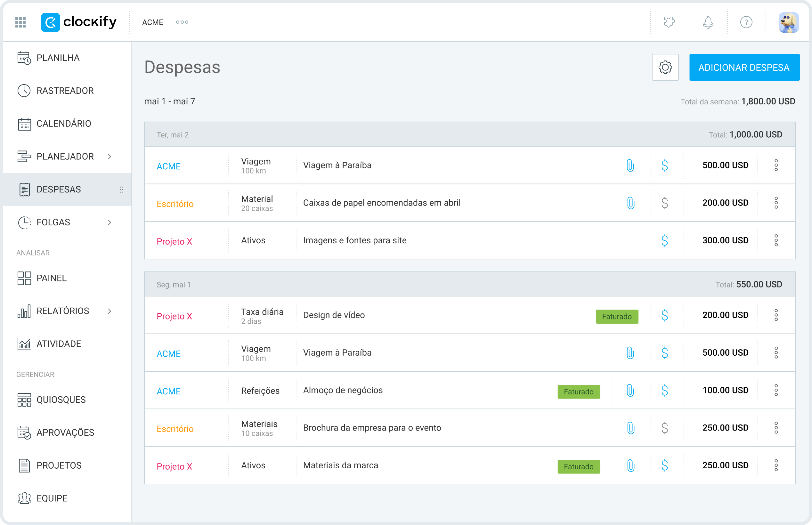Open the Projeto X project link
Viewport: 812px width, 525px height.
[174, 241]
